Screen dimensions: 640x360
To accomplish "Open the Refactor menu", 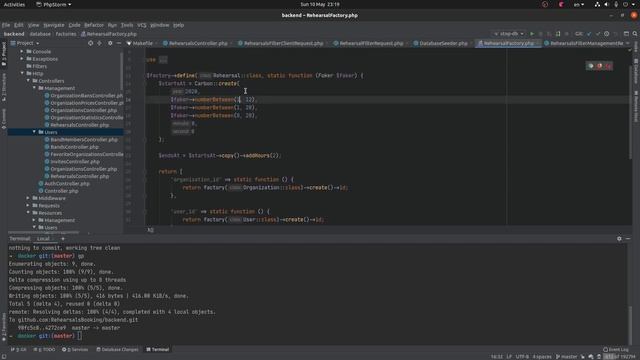I will 94,25.
